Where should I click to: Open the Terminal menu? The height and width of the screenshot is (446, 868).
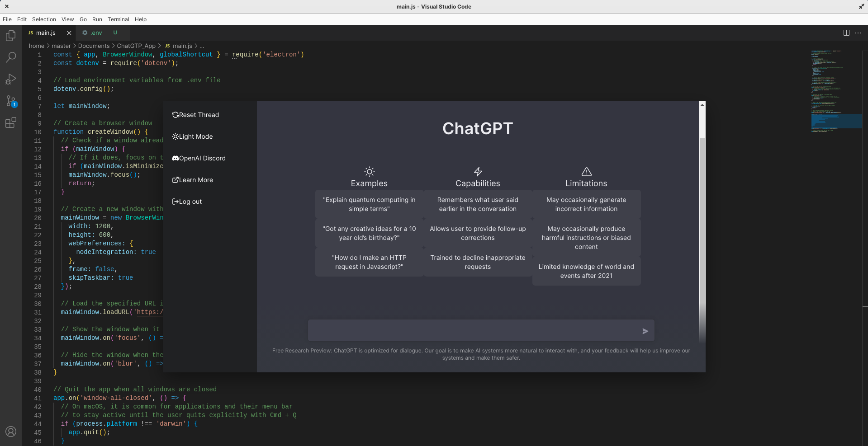point(119,19)
